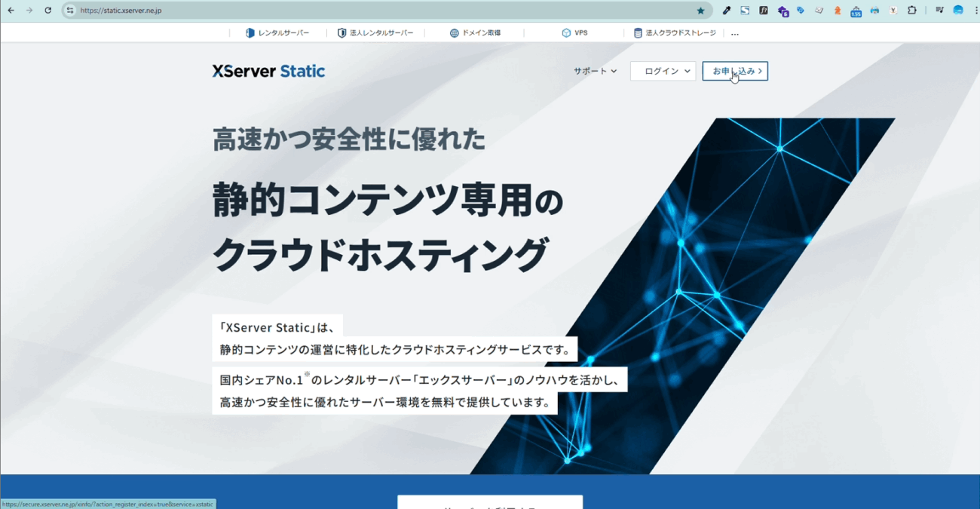The height and width of the screenshot is (509, 980).
Task: Open the browser profile avatar
Action: [x=959, y=11]
